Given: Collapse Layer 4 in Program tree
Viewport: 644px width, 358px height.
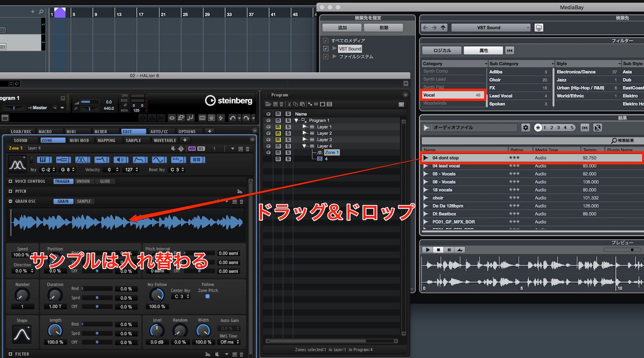Looking at the screenshot, I should [305, 146].
